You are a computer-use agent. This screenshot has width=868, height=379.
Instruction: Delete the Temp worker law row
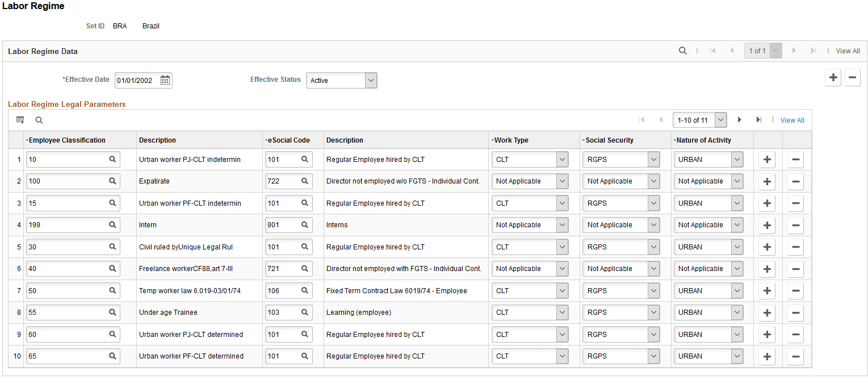[x=795, y=291]
